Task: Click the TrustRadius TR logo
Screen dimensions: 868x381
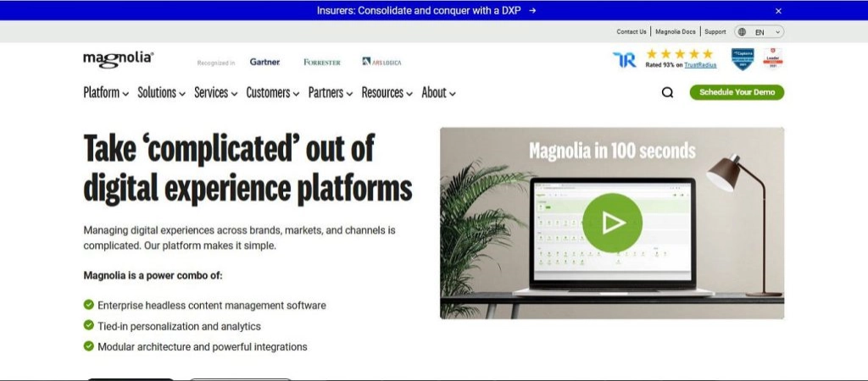Action: click(x=625, y=60)
